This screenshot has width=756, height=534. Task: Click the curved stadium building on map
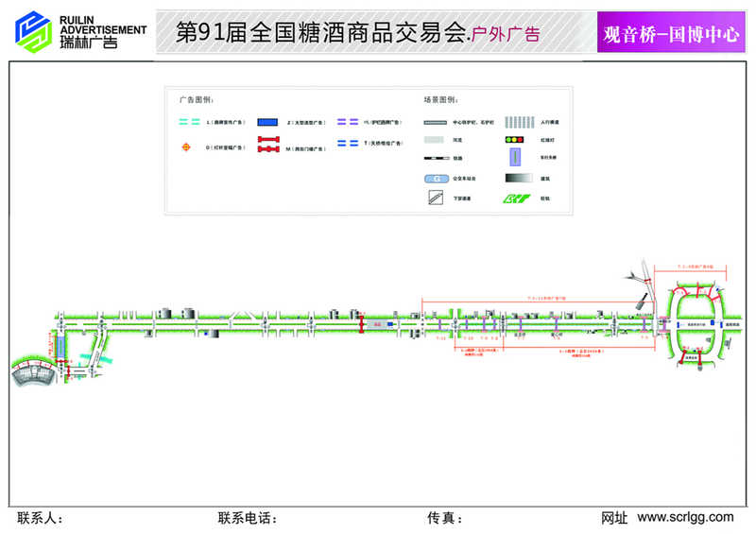33,372
